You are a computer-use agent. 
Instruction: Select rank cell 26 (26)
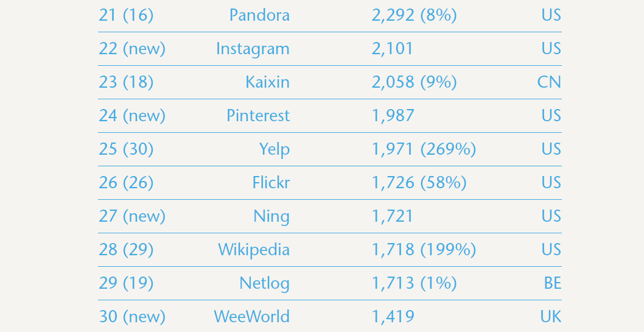[x=126, y=183]
